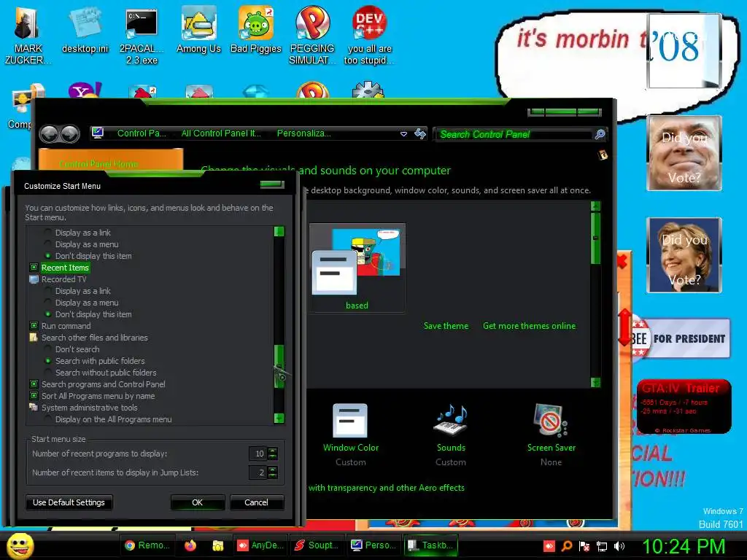Toggle Sort All Programs menu by name
Image resolution: width=747 pixels, height=560 pixels.
(34, 396)
